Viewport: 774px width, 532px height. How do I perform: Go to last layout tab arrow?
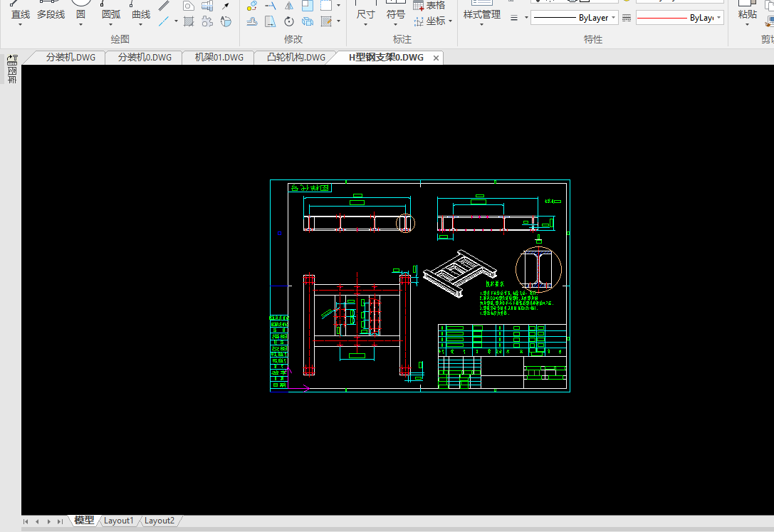click(60, 521)
